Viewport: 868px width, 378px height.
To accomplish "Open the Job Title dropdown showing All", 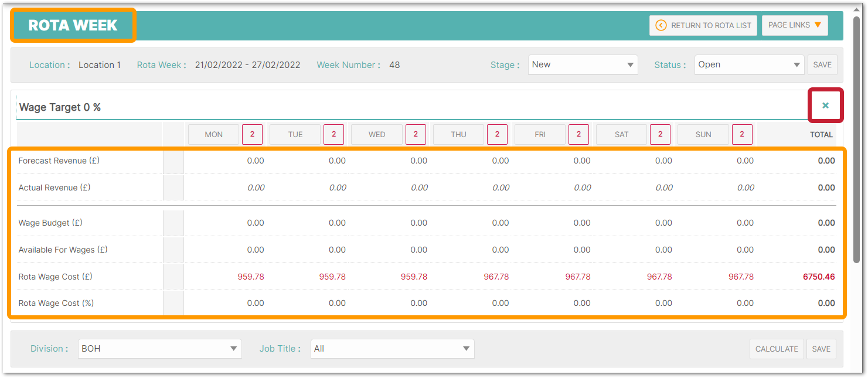I will click(392, 349).
